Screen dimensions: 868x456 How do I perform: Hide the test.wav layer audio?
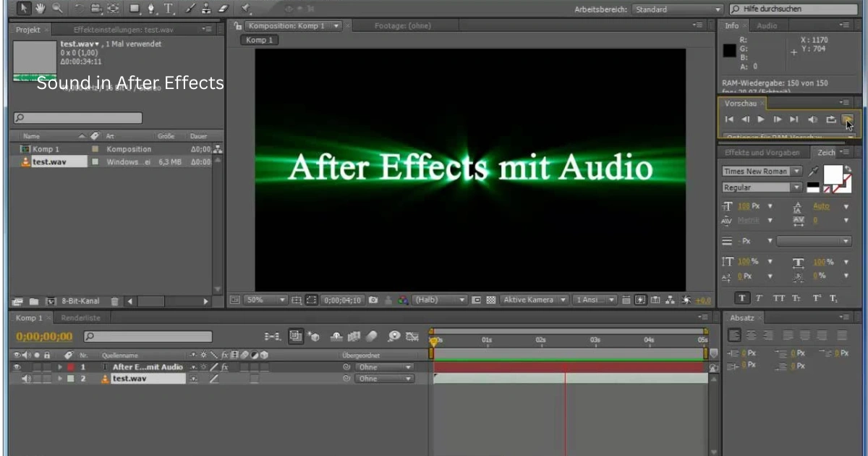pyautogui.click(x=27, y=378)
